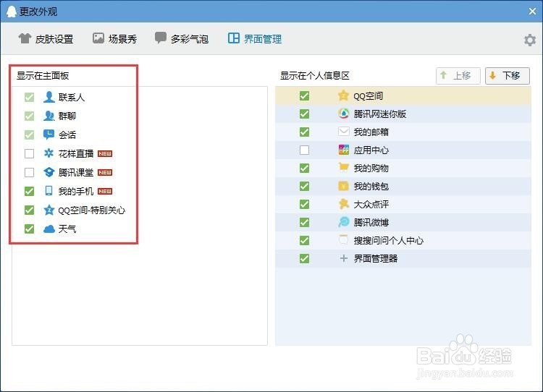Select the 搜搜问问个人中心 label text
The image size is (543, 392).
[x=389, y=240]
